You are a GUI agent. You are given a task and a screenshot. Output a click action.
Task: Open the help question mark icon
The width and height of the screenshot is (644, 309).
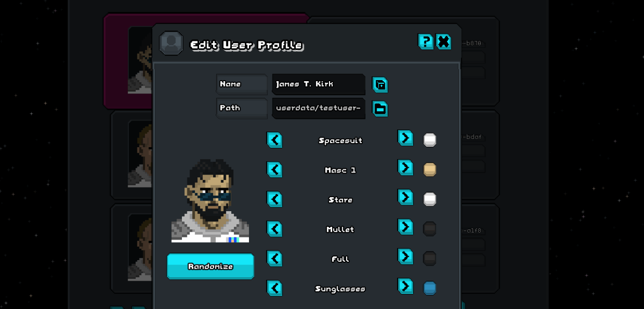click(x=426, y=41)
